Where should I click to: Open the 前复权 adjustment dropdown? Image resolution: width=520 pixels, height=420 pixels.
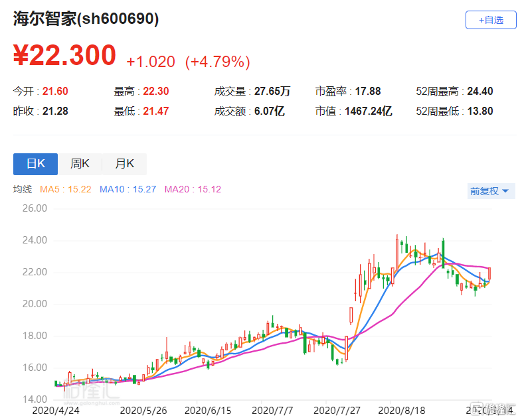click(491, 191)
